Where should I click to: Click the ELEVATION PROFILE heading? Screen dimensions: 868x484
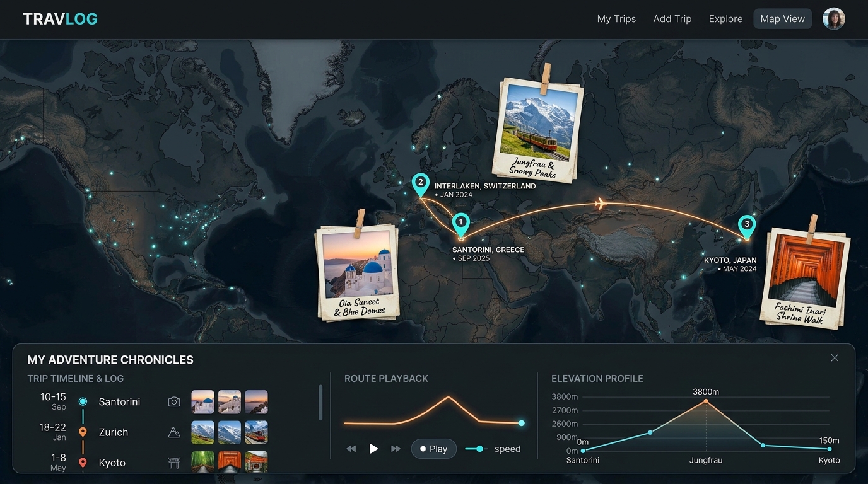597,379
